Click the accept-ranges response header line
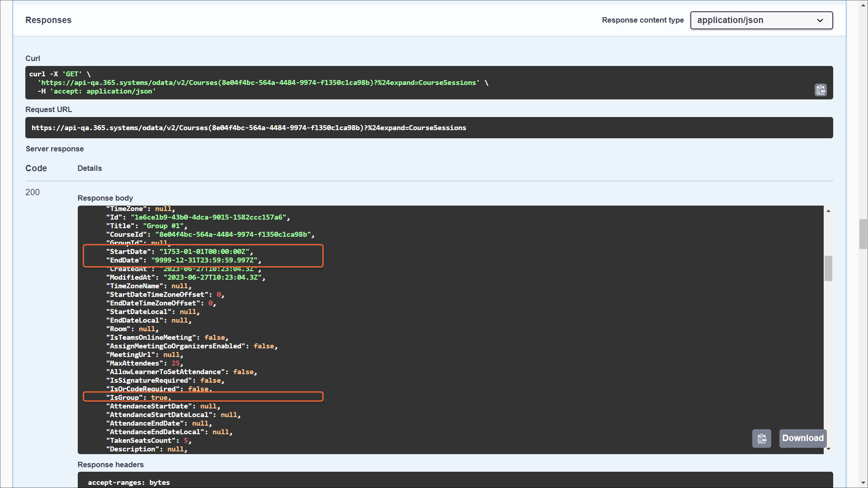 tap(129, 483)
